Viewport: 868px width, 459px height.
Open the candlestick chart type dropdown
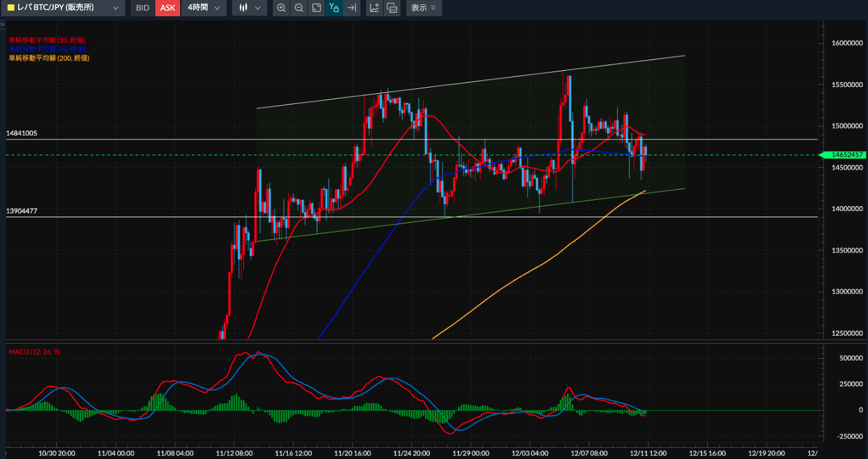[x=250, y=8]
